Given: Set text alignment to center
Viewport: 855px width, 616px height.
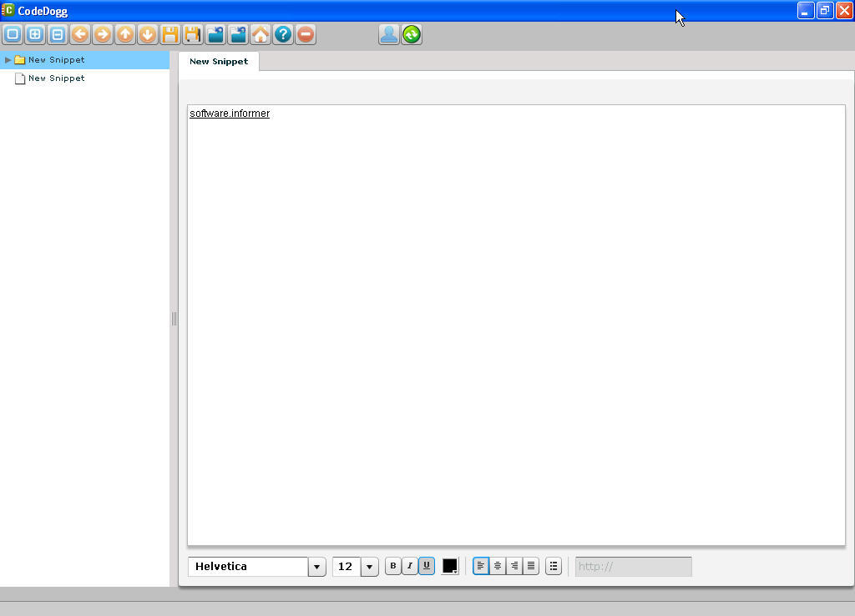Looking at the screenshot, I should tap(498, 567).
